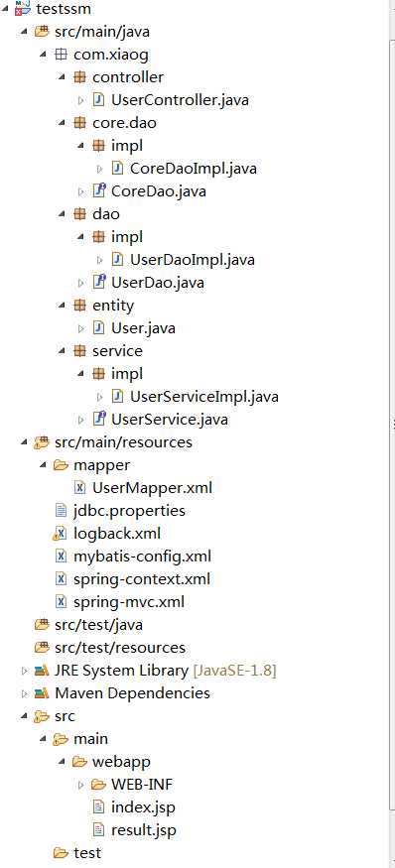
Task: Select the impl package between dao and UserDaoImpl.java
Action: tap(127, 236)
